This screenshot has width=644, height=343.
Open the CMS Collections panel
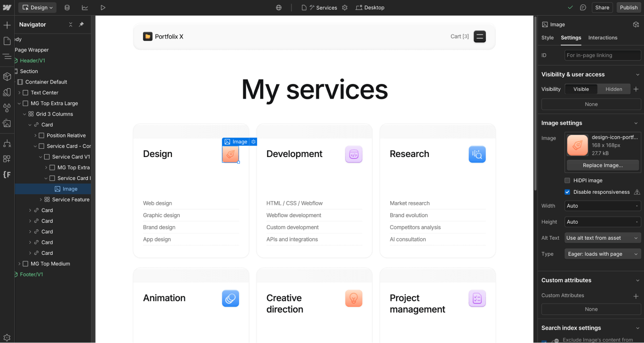(67, 7)
